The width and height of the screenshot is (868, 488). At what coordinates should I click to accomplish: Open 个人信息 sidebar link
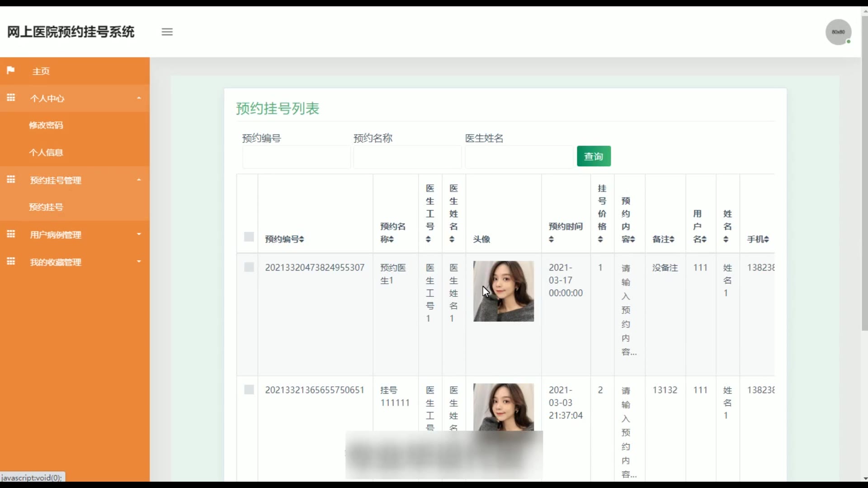[46, 152]
